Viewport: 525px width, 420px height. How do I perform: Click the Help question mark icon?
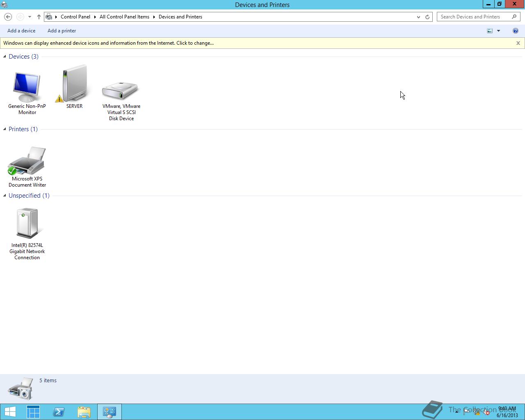pos(516,31)
